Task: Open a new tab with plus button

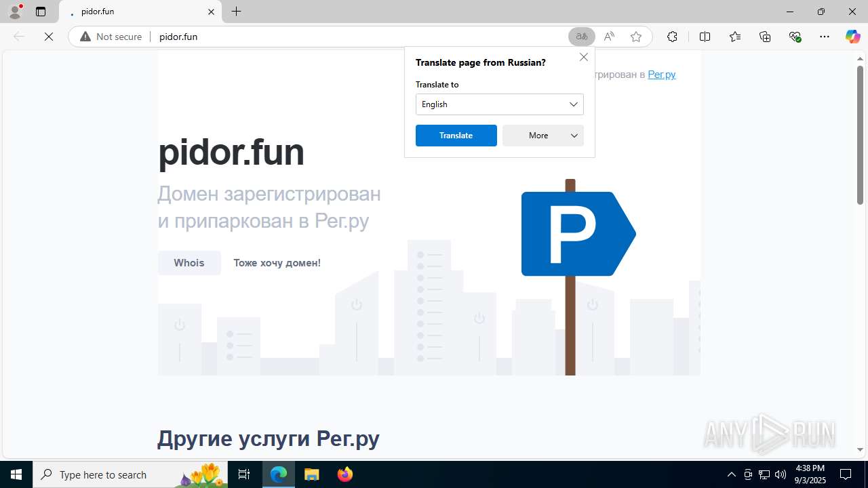Action: [236, 12]
